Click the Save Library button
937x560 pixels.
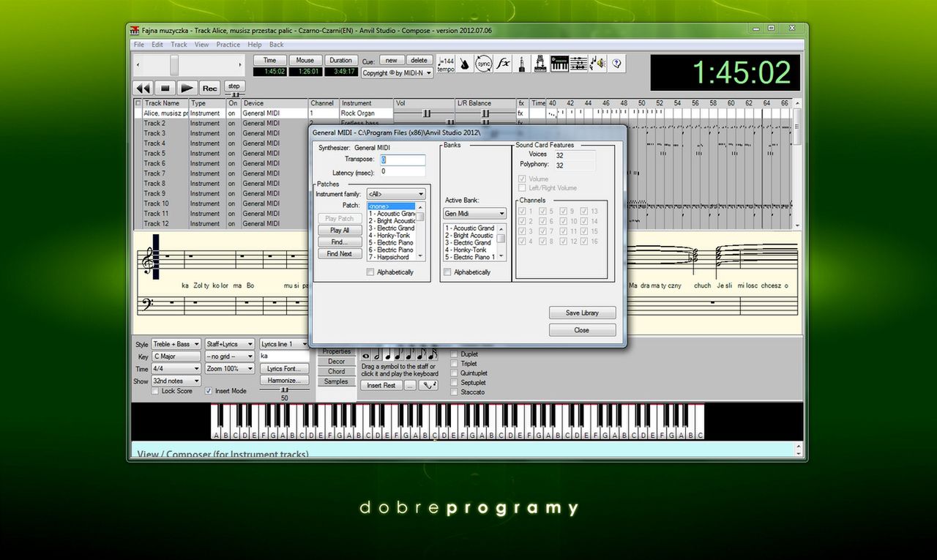pyautogui.click(x=582, y=313)
